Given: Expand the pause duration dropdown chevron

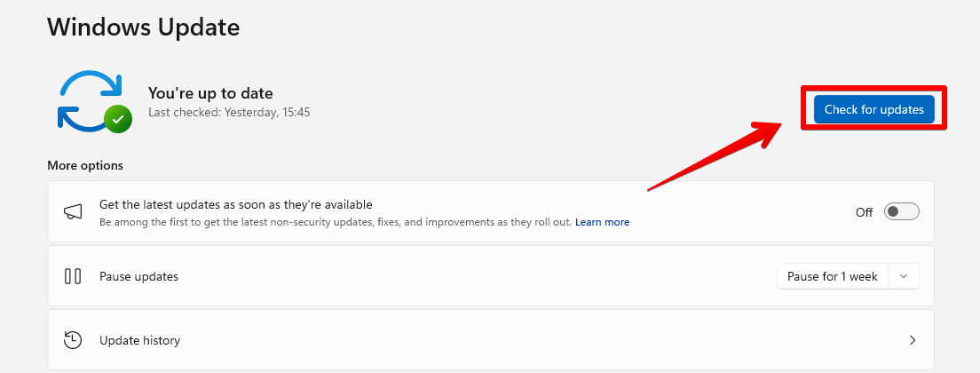Looking at the screenshot, I should 903,276.
